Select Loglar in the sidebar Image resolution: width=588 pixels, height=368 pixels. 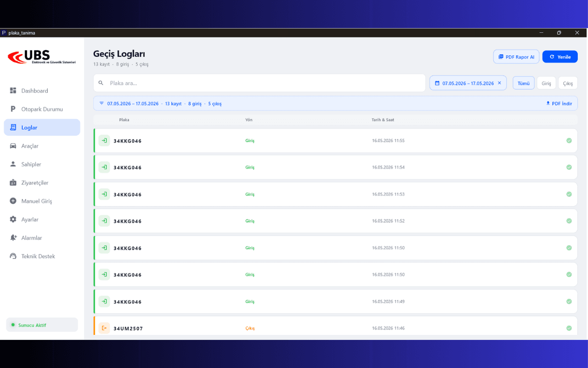coord(42,127)
